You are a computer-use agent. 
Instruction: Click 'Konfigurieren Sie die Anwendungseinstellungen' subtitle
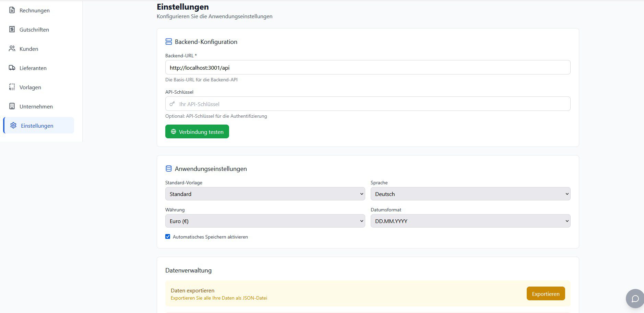215,16
